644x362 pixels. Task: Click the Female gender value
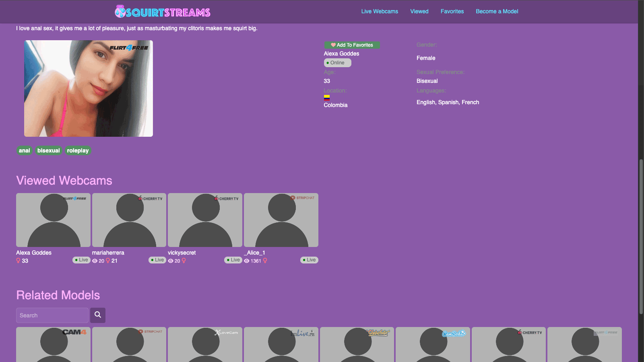(426, 58)
